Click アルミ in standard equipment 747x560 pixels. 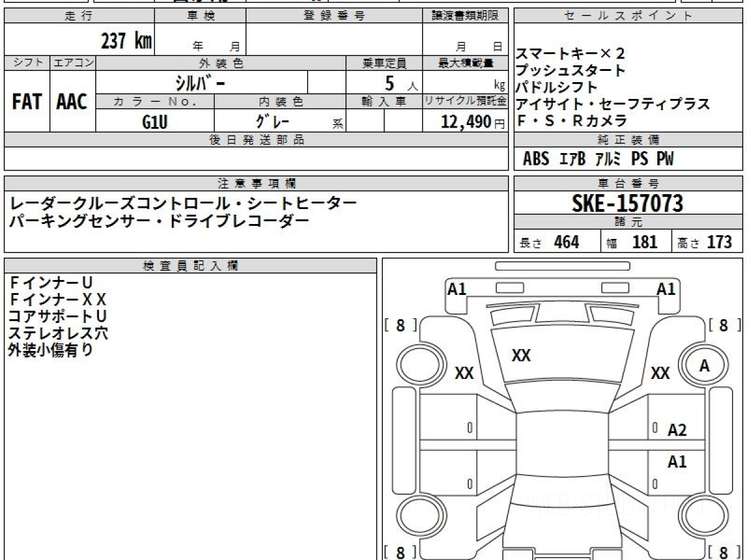608,159
